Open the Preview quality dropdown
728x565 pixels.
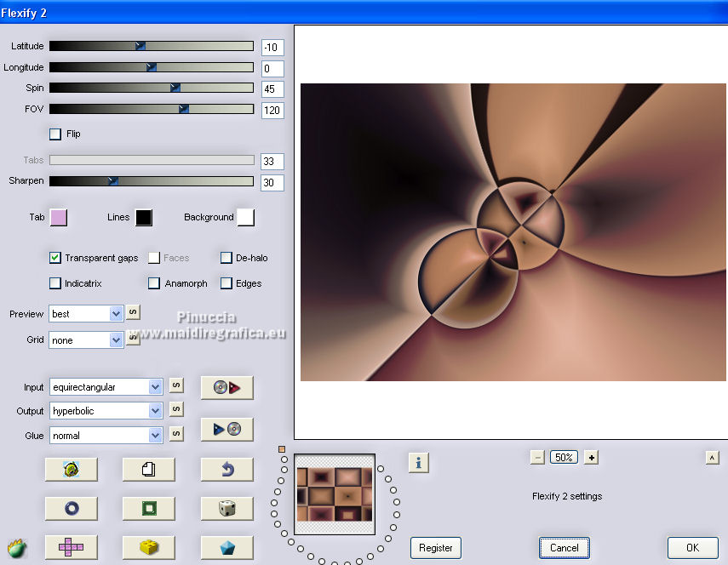[x=86, y=314]
